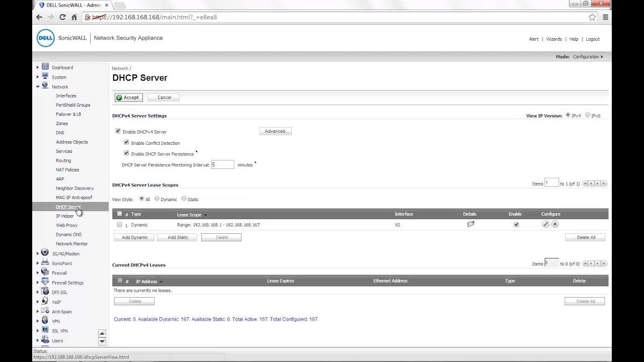Click the Cancel button
Image resolution: width=644 pixels, height=362 pixels.
[x=164, y=98]
